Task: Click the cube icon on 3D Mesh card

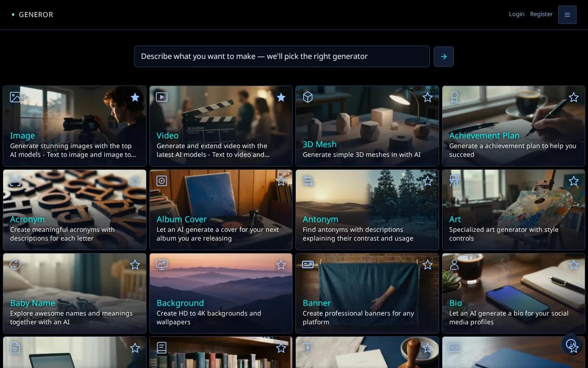Action: [308, 97]
